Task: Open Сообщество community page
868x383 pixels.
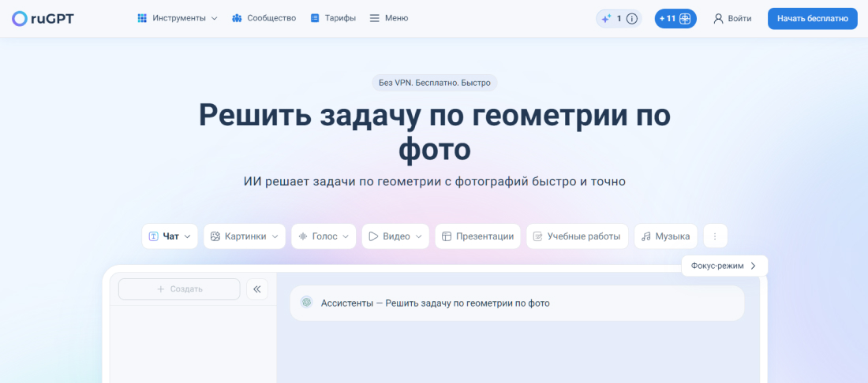Action: 264,18
